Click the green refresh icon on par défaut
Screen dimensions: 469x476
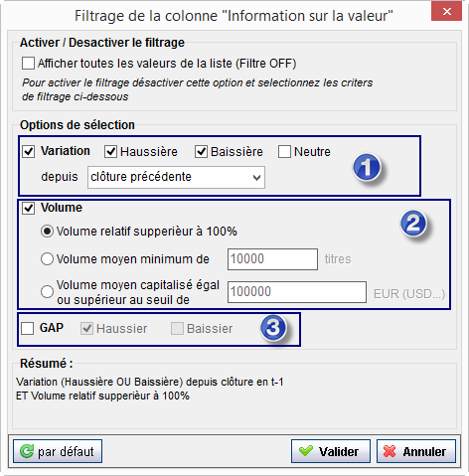coord(27,451)
